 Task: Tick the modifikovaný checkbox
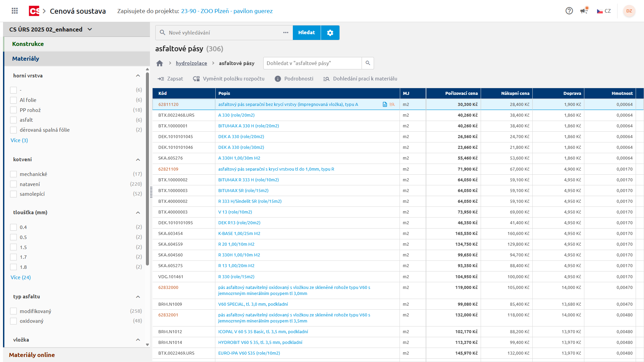13,311
